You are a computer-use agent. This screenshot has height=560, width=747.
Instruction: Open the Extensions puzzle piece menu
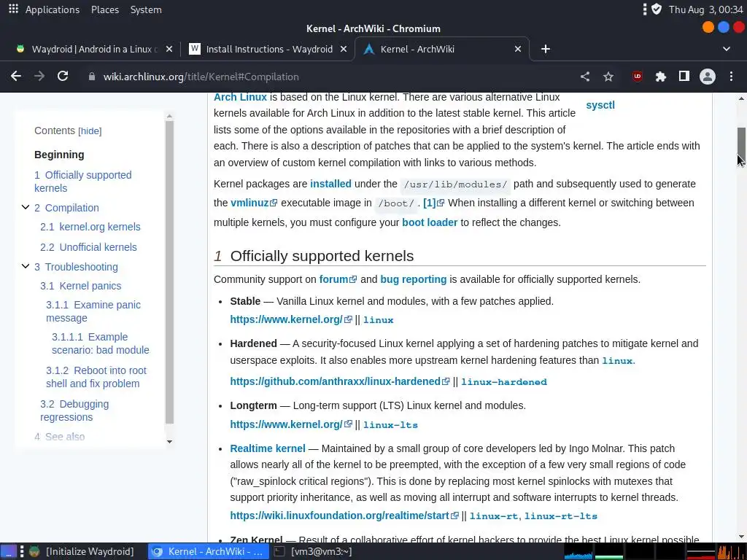coord(661,77)
